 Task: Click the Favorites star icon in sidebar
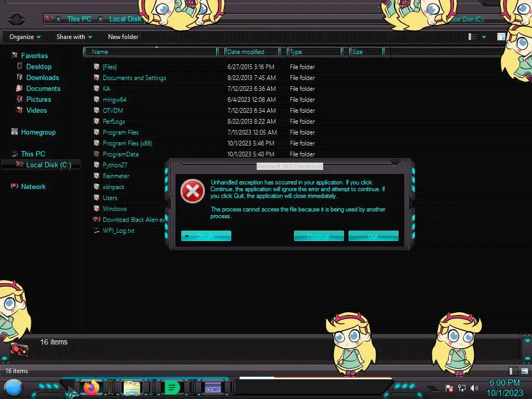[15, 55]
